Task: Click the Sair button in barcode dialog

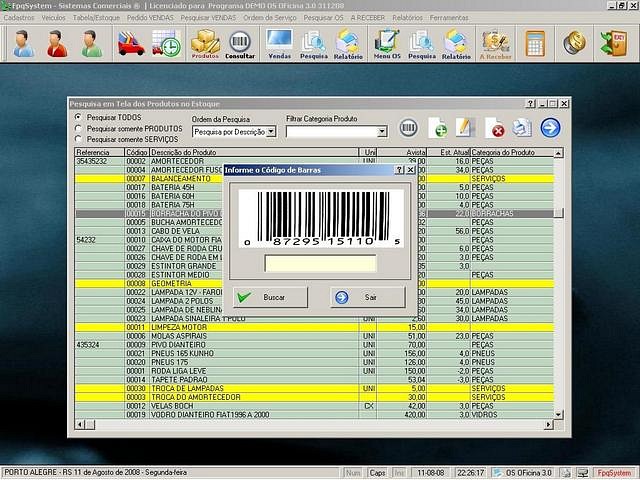Action: (x=368, y=297)
